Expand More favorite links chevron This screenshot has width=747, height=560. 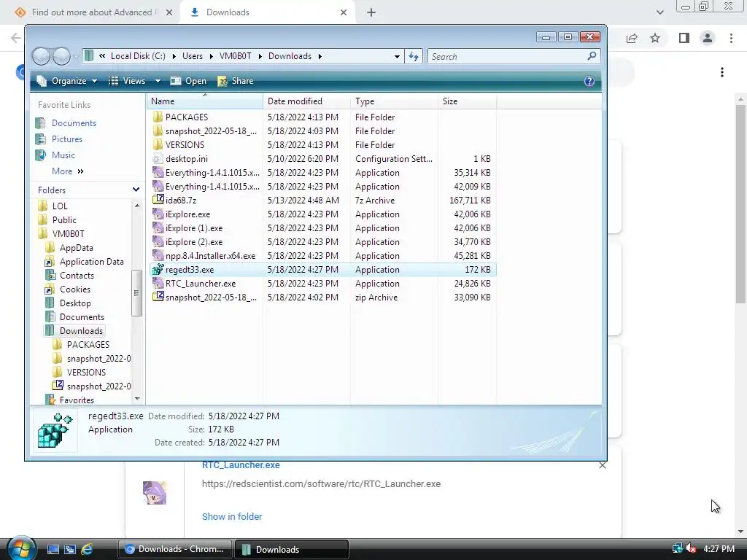click(80, 171)
